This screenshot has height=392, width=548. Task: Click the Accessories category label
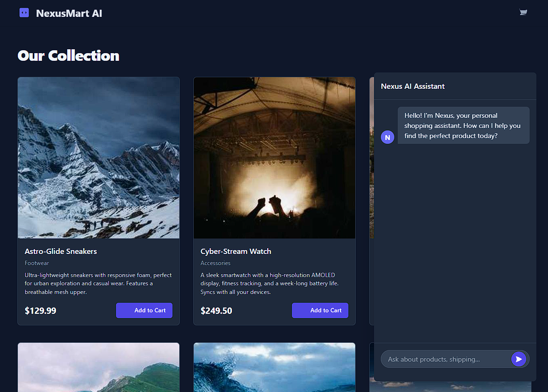(x=216, y=263)
